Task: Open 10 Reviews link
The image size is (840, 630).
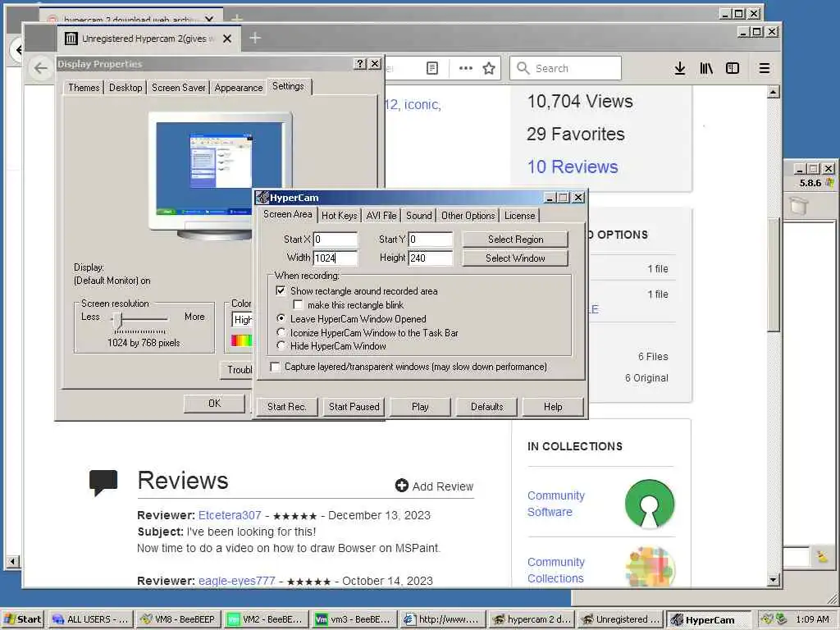Action: click(x=572, y=167)
